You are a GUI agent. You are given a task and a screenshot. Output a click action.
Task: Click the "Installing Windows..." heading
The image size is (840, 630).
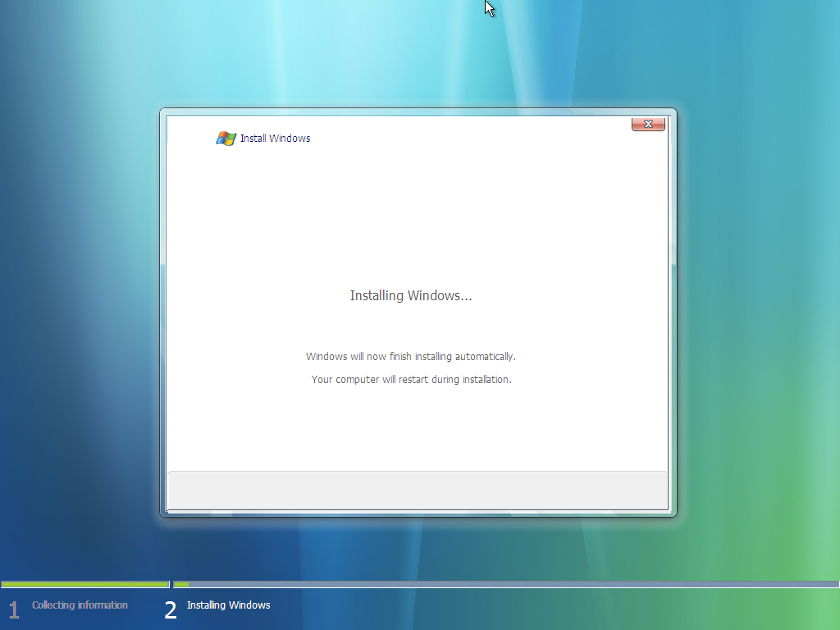(411, 295)
